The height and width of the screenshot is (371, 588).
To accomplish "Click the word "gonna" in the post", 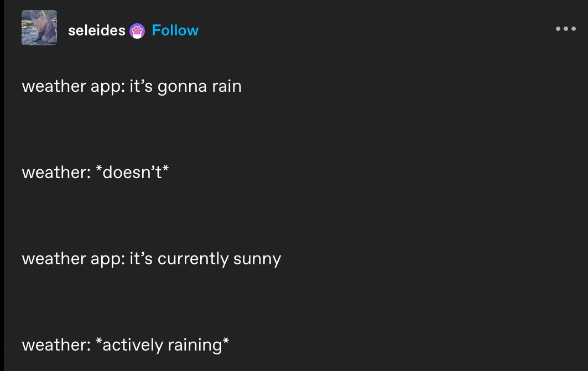I will [182, 88].
